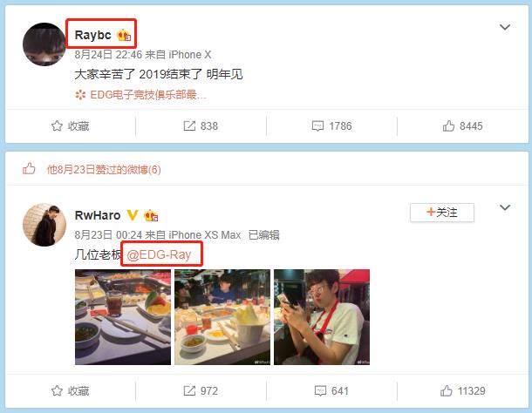
Task: Open the EDG电子竞技俱乐部 super topic link
Action: point(140,95)
